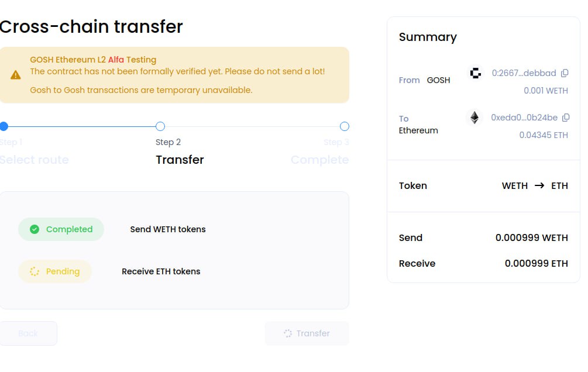Click the Ethereum diamond logo icon
The height and width of the screenshot is (372, 588).
coord(474,118)
